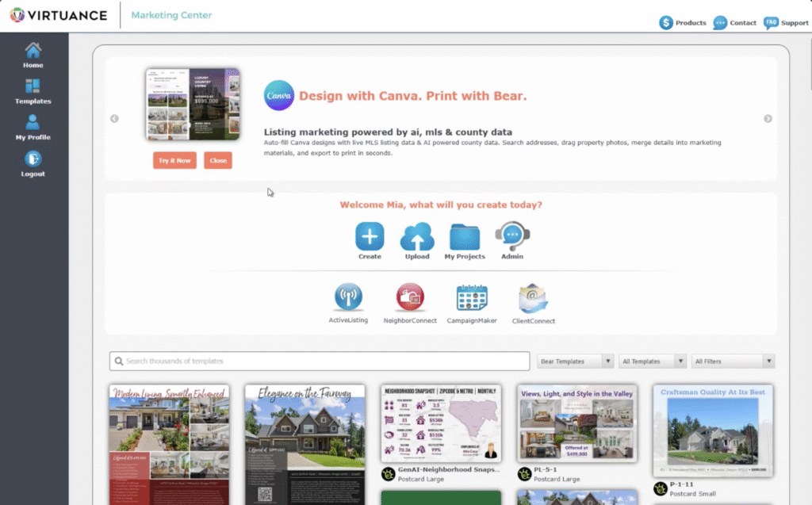Open Templates in the sidebar
Screen dimensions: 812x505
pos(33,91)
